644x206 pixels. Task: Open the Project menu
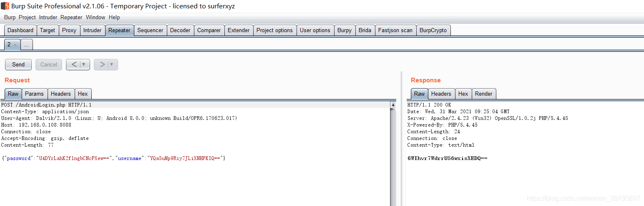pyautogui.click(x=28, y=17)
